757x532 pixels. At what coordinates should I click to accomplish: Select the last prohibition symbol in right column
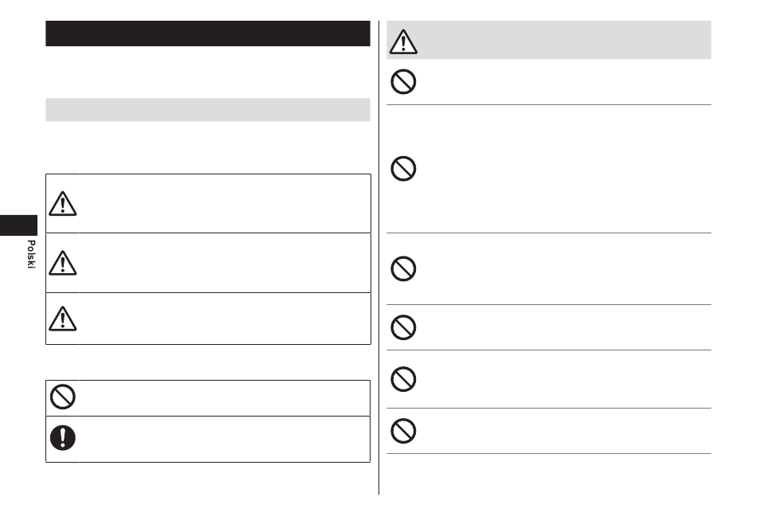pyautogui.click(x=403, y=431)
